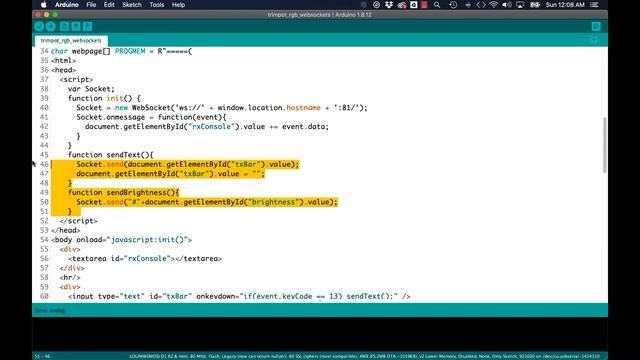Viewport: 640px width, 360px height.
Task: Click the window title 'trimpot_rgb_websockets | Arduino 1.8.12'
Action: pyautogui.click(x=320, y=15)
